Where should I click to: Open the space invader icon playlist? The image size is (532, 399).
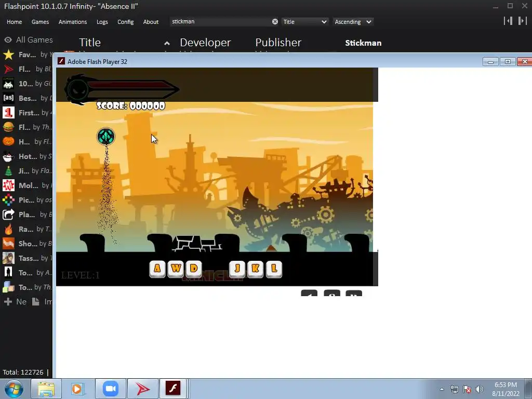click(8, 84)
